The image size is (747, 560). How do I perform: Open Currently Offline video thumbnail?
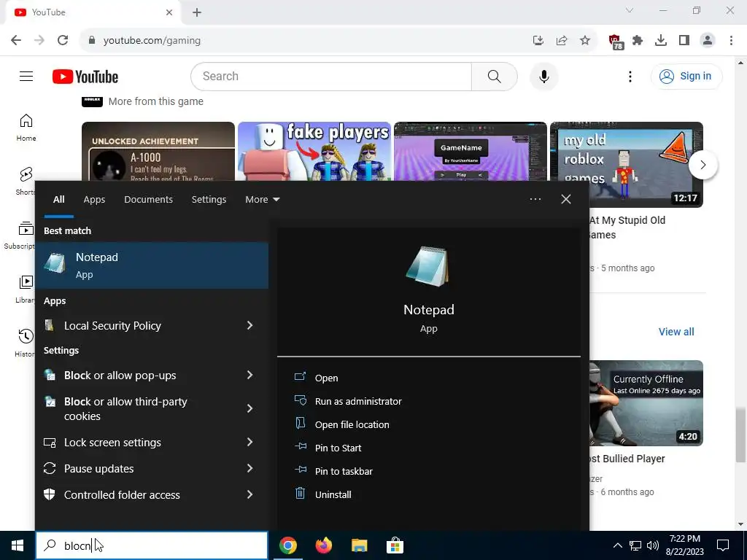(646, 402)
